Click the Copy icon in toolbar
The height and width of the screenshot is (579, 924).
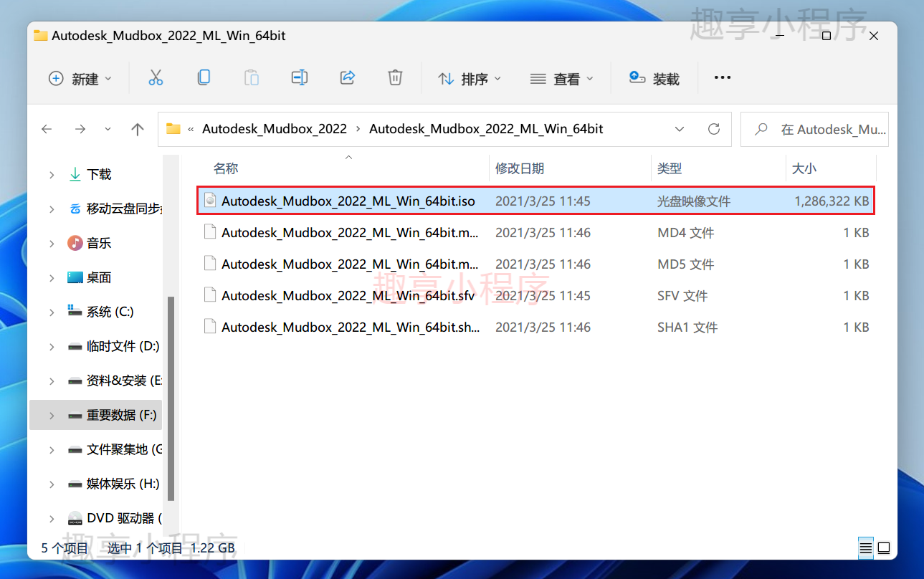pos(204,78)
